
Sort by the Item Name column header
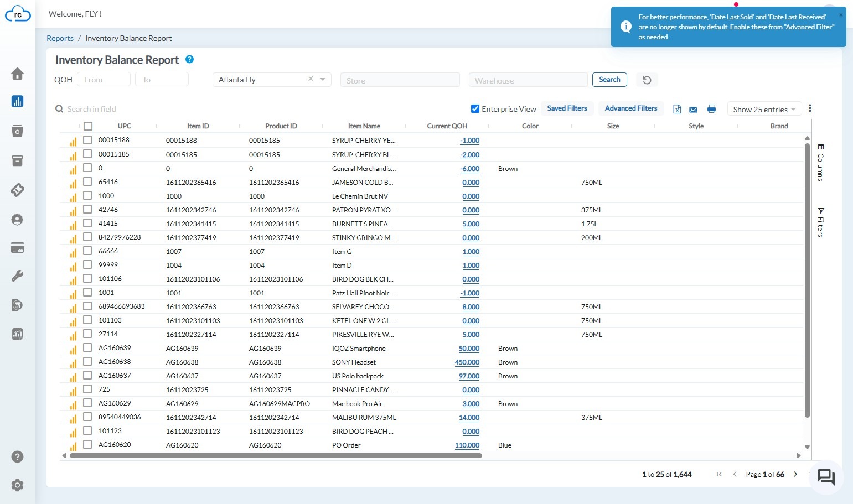point(364,126)
